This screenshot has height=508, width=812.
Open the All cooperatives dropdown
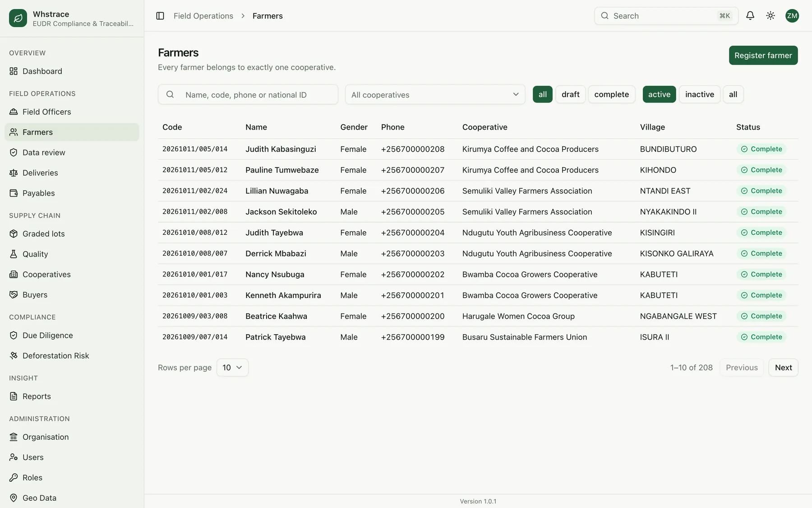click(x=435, y=94)
